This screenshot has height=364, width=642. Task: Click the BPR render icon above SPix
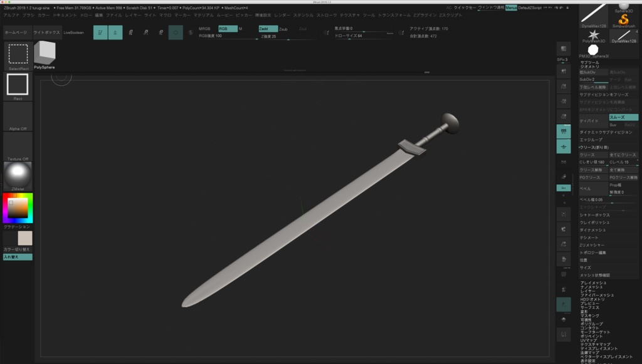tap(564, 49)
